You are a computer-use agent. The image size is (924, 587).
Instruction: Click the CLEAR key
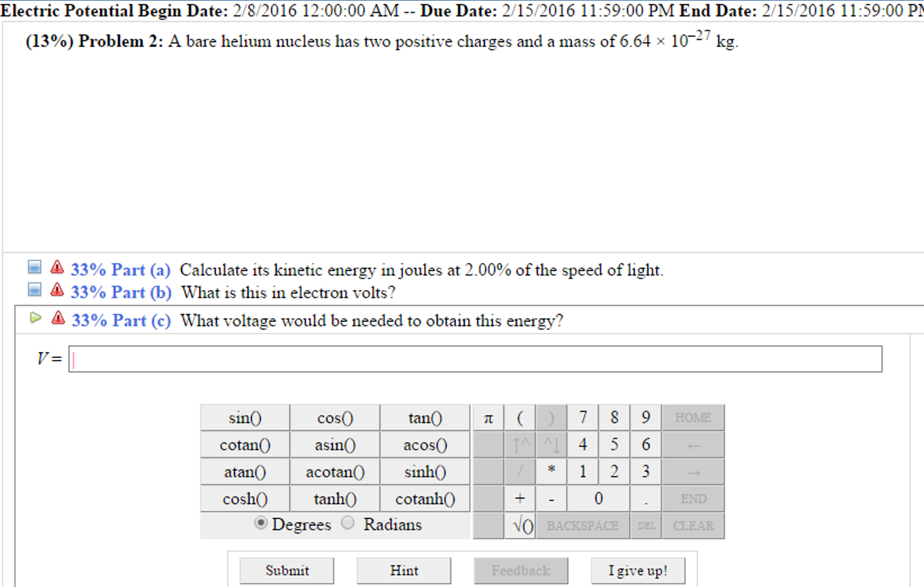point(693,526)
